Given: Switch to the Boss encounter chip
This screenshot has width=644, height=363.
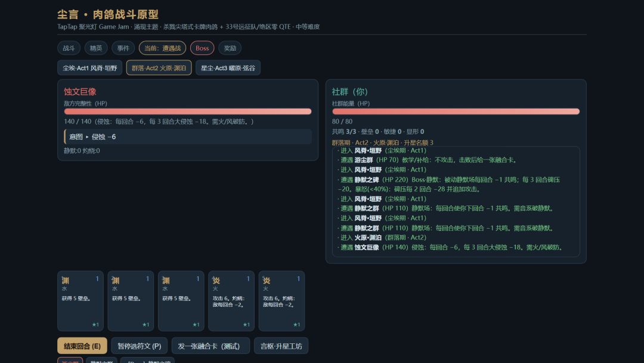Looking at the screenshot, I should 202,48.
